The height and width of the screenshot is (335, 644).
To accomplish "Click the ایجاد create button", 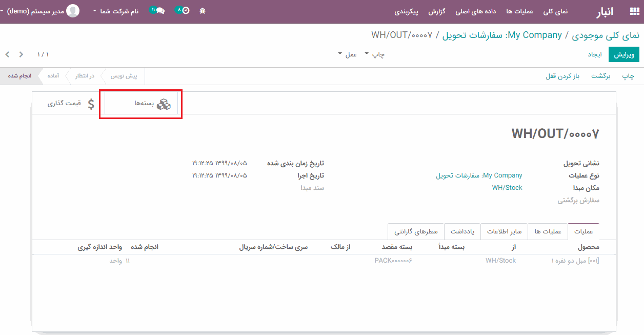I will [x=594, y=54].
